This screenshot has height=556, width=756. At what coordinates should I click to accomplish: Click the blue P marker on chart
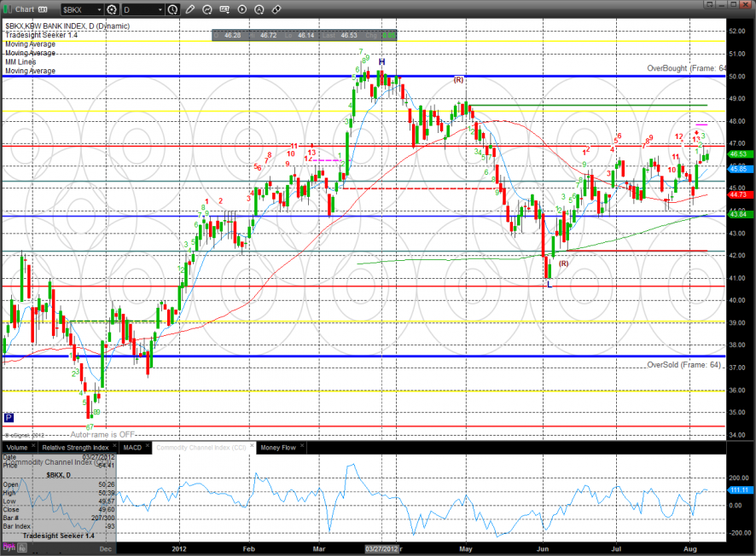click(9, 418)
